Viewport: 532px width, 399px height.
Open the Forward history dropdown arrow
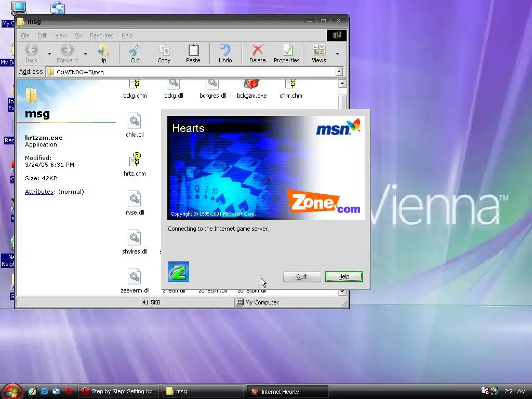tap(85, 54)
